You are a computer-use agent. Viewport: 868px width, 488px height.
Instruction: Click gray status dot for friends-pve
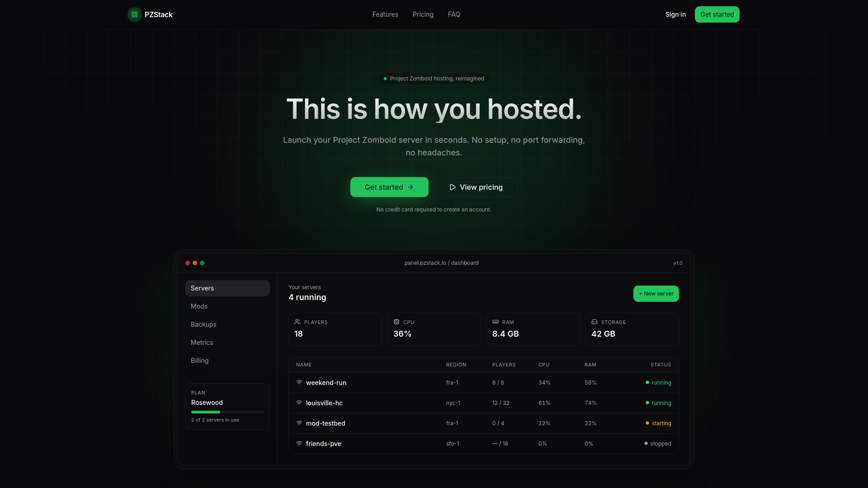point(646,443)
